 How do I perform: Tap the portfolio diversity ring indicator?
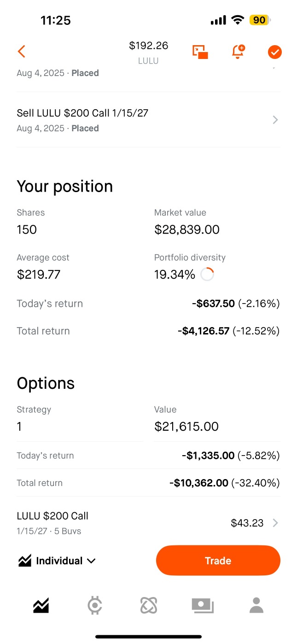click(207, 275)
